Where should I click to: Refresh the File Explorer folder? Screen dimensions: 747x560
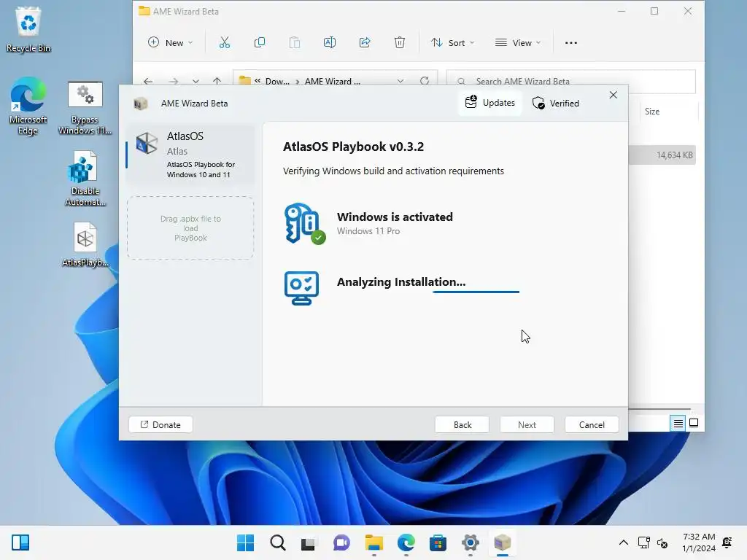pos(425,81)
